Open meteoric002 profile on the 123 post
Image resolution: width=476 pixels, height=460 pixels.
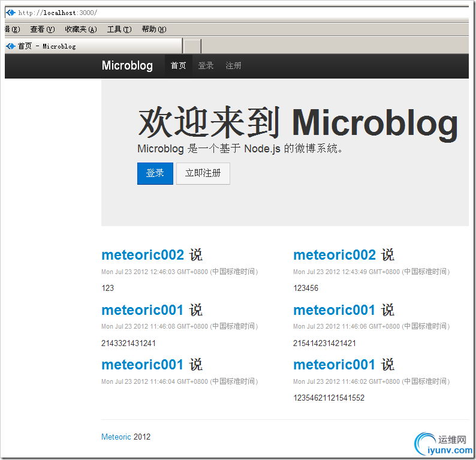pos(143,255)
